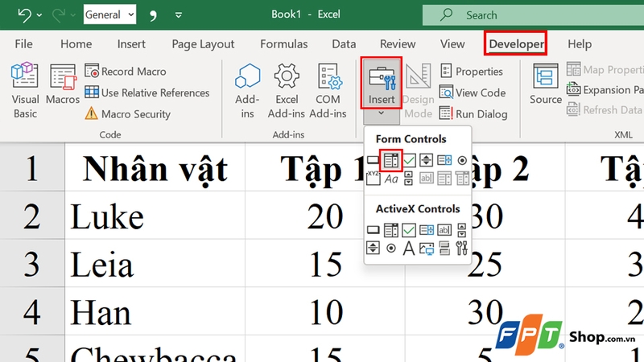
Task: Open Customize Quick Access Toolbar menu
Action: 178,15
